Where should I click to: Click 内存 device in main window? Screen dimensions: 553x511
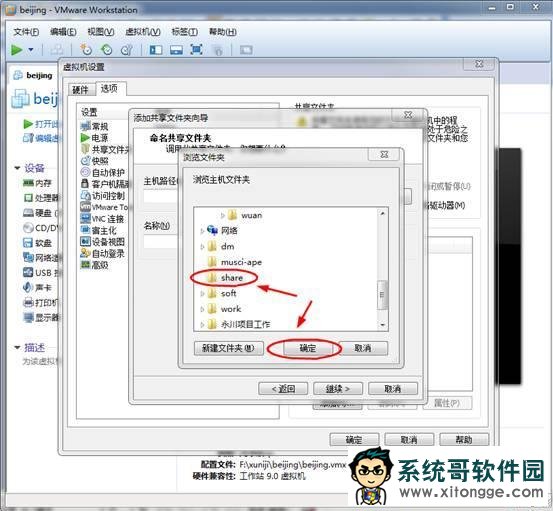pos(38,183)
